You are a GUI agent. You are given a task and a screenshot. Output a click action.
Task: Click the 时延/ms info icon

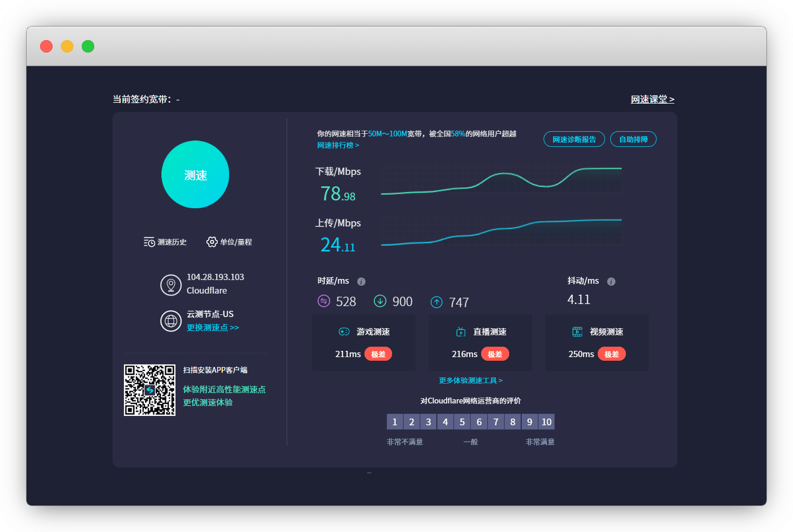tap(361, 282)
